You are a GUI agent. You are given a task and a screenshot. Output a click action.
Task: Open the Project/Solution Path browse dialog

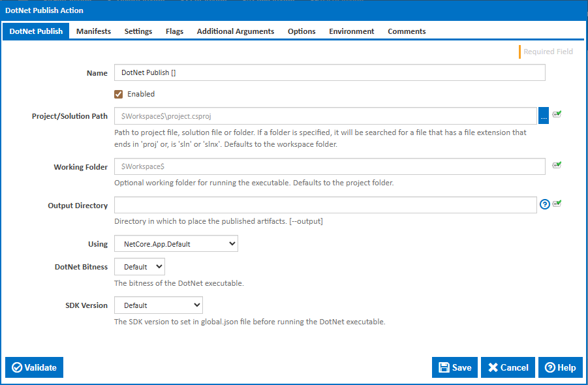click(x=544, y=115)
